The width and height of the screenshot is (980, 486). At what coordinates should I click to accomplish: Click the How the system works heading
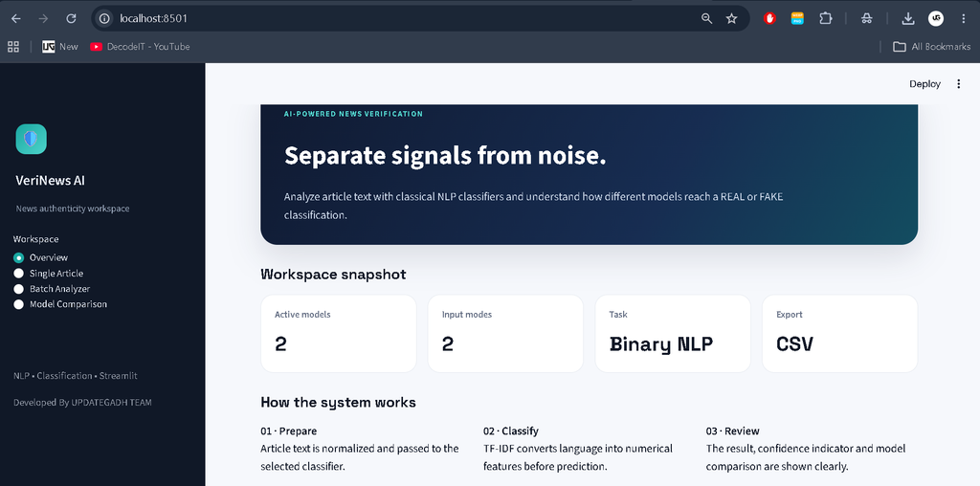pos(338,403)
